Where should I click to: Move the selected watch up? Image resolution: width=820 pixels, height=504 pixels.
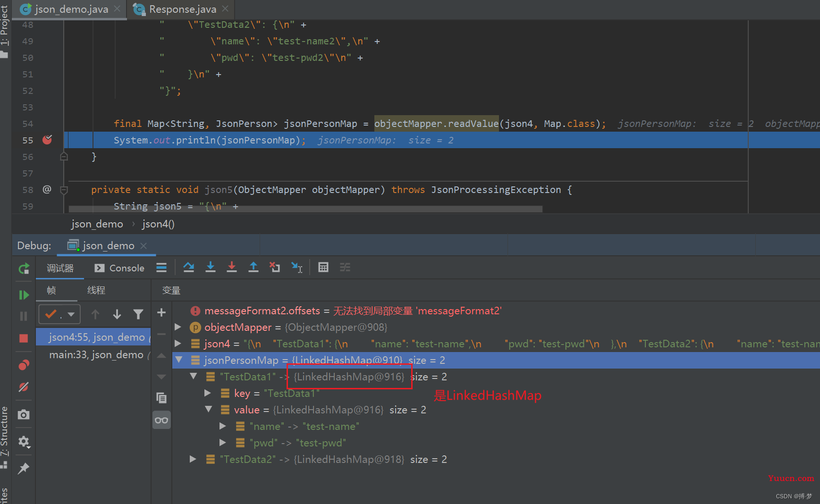pyautogui.click(x=161, y=356)
